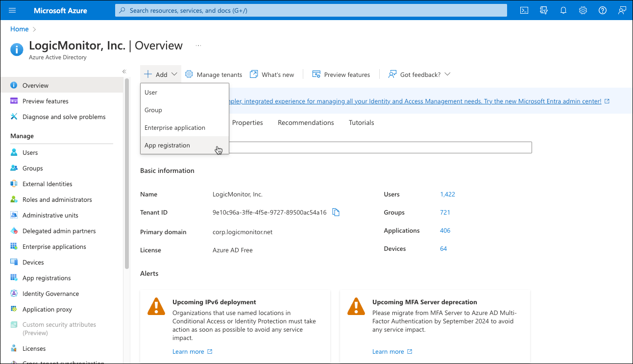Image resolution: width=633 pixels, height=364 pixels.
Task: Click the Diagnose and solve problems icon
Action: pyautogui.click(x=14, y=117)
